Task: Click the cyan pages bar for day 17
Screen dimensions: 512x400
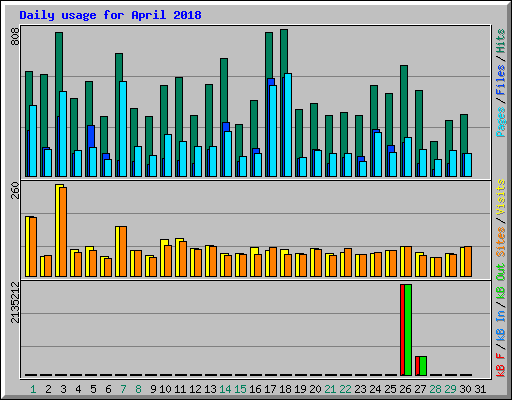Action: [x=273, y=131]
